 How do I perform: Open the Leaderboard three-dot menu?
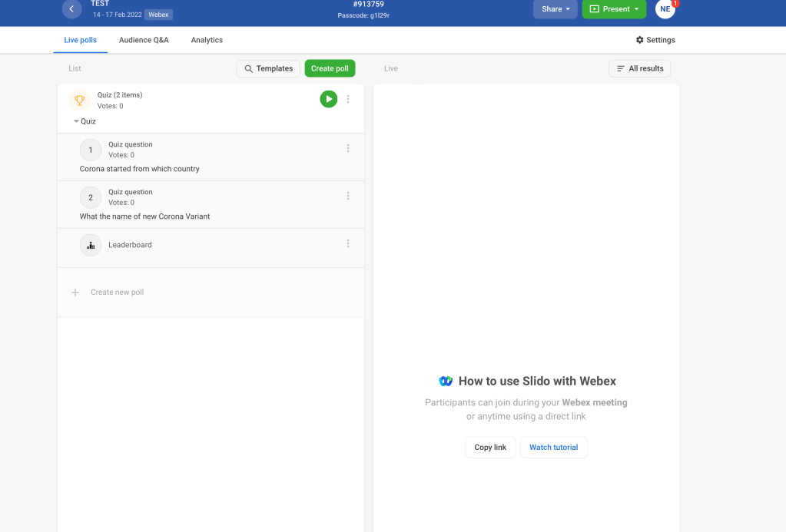point(348,243)
